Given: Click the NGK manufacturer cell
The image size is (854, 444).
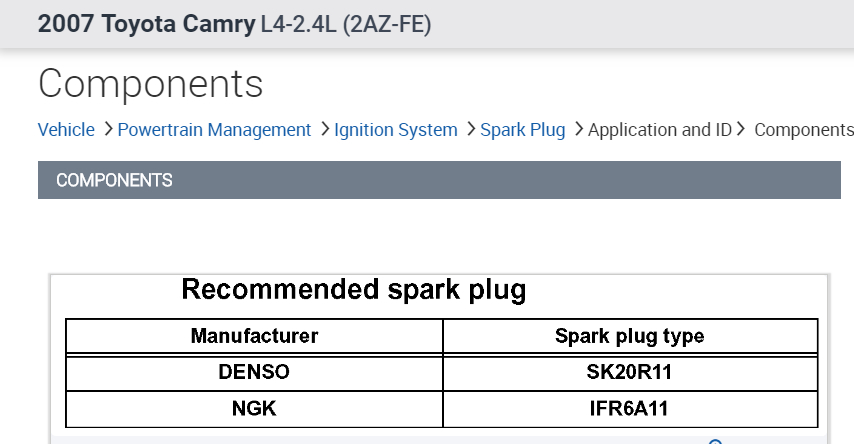Looking at the screenshot, I should tap(254, 408).
